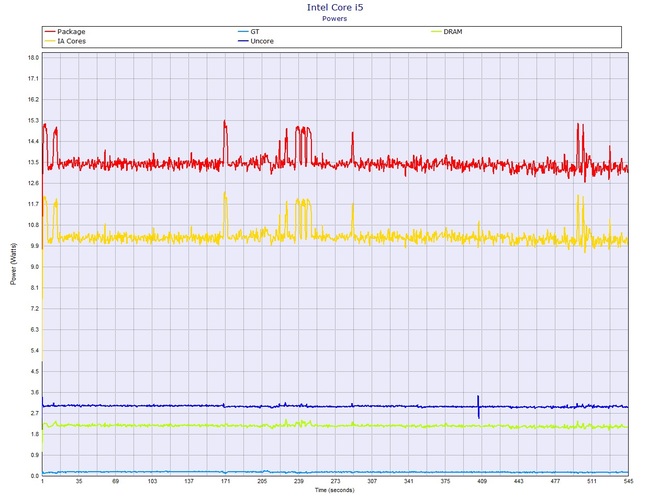Viewport: 670px width, 502px height.
Task: Click the red Package legend line swatch
Action: pos(50,32)
